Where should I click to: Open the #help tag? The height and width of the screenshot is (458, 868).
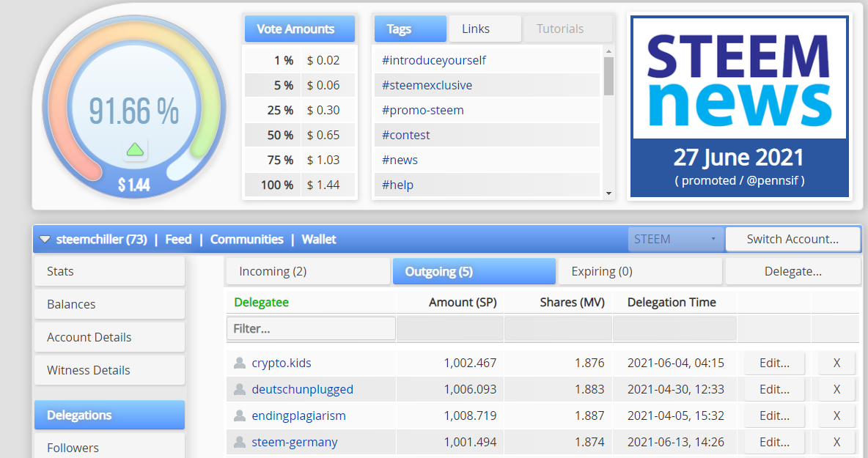[397, 185]
